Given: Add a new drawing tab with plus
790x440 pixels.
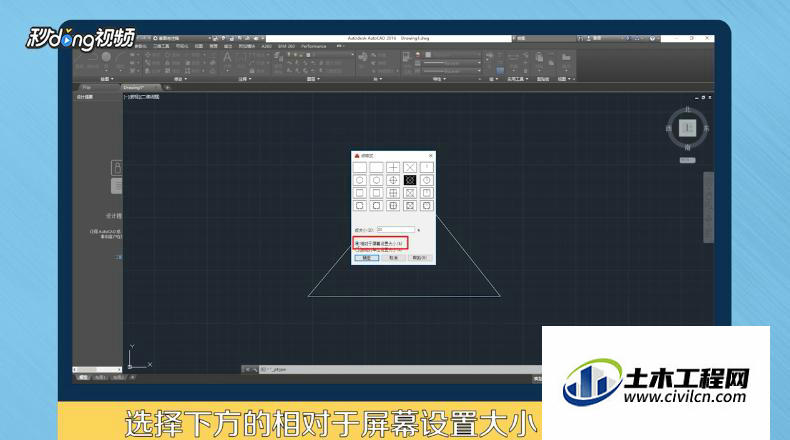Looking at the screenshot, I should [x=168, y=88].
